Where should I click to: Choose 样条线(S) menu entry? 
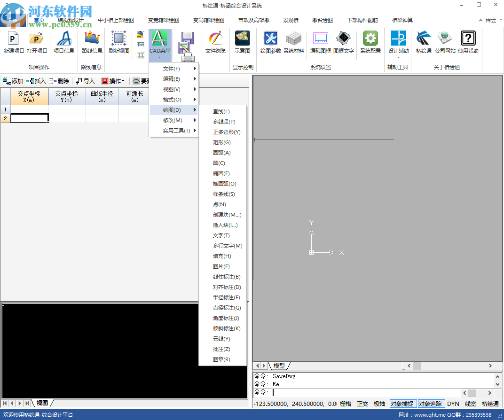[223, 194]
